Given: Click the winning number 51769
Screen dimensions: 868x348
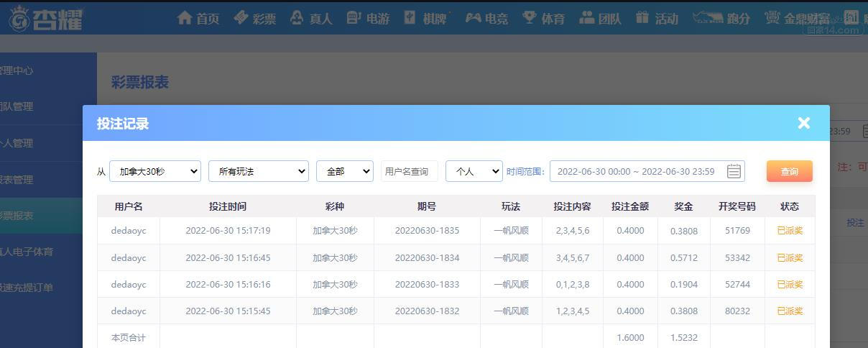Looking at the screenshot, I should tap(737, 231).
